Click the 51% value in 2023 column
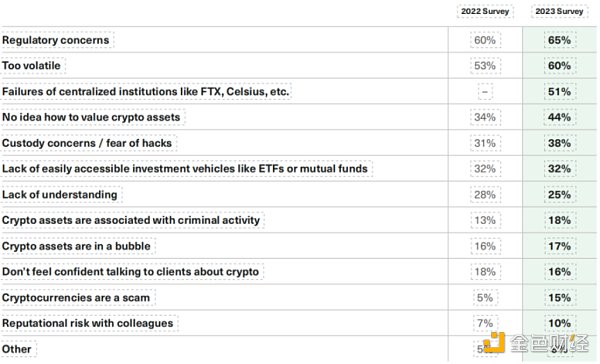Viewport: 600px width, 364px height. click(x=559, y=91)
